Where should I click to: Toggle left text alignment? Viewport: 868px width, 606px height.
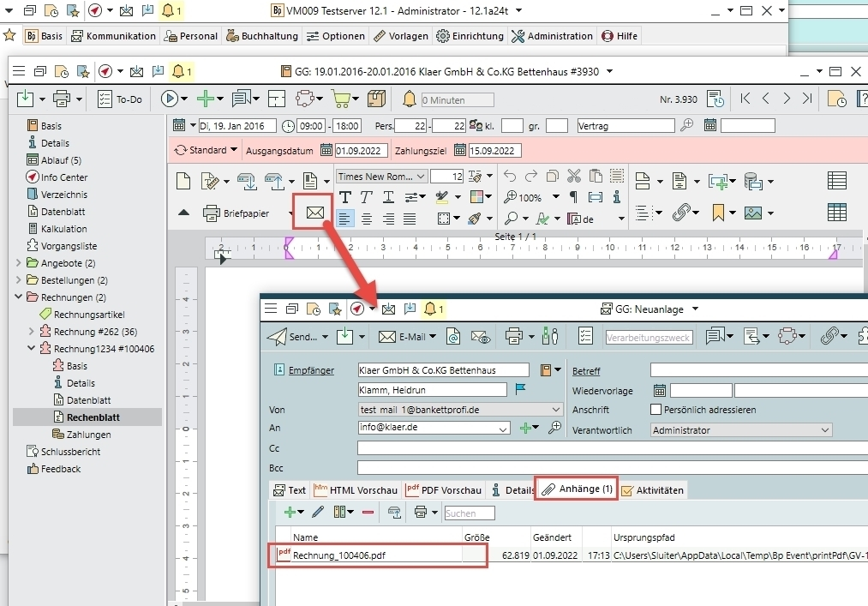tap(344, 219)
